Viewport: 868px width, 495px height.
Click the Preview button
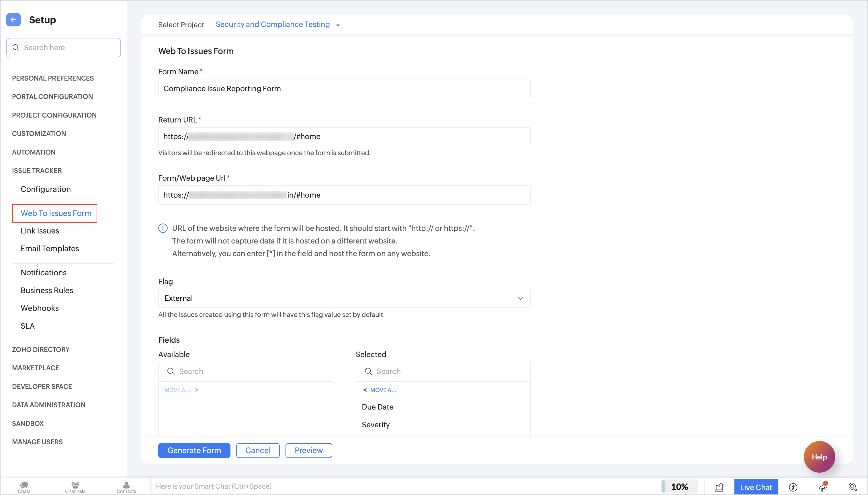308,451
